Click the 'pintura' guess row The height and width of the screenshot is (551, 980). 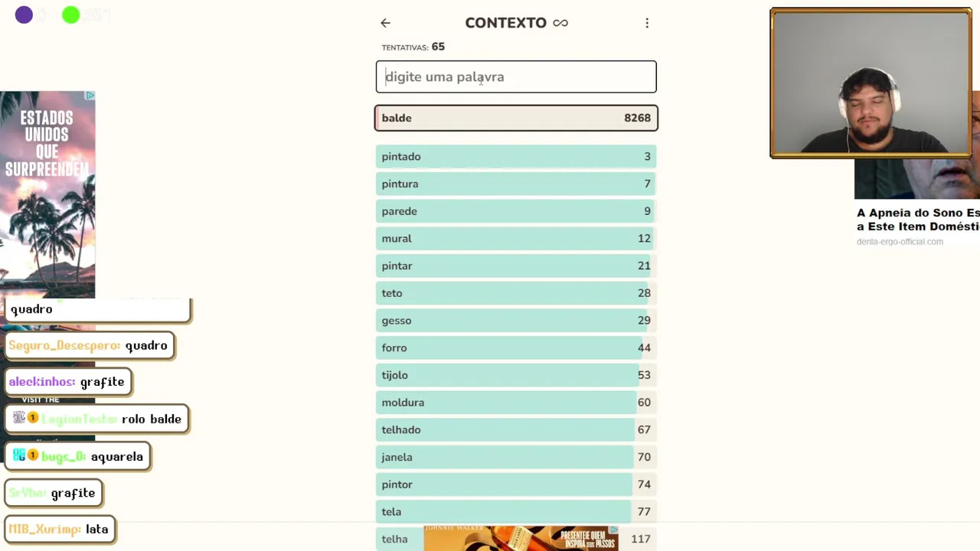516,184
